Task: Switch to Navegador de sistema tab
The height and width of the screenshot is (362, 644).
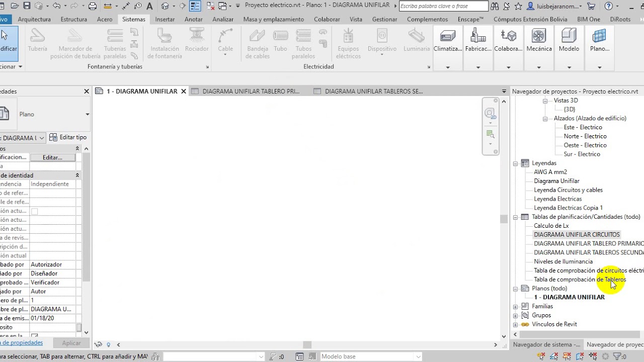Action: pos(546,344)
